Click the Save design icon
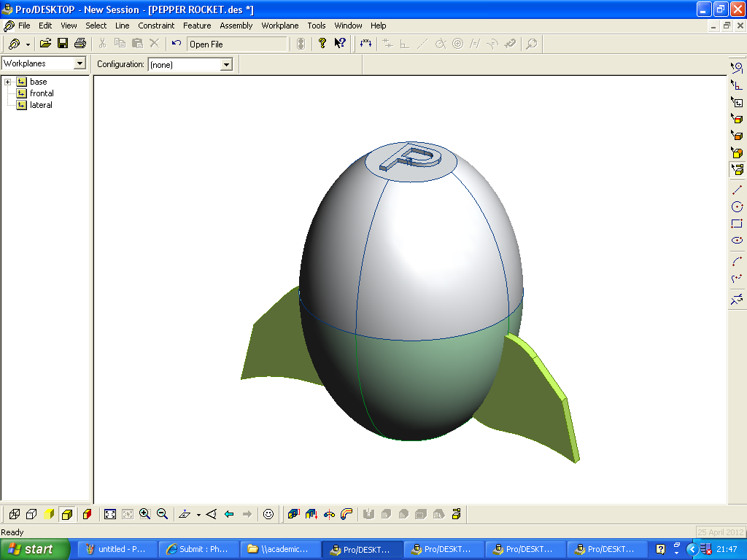The image size is (747, 560). pos(62,43)
